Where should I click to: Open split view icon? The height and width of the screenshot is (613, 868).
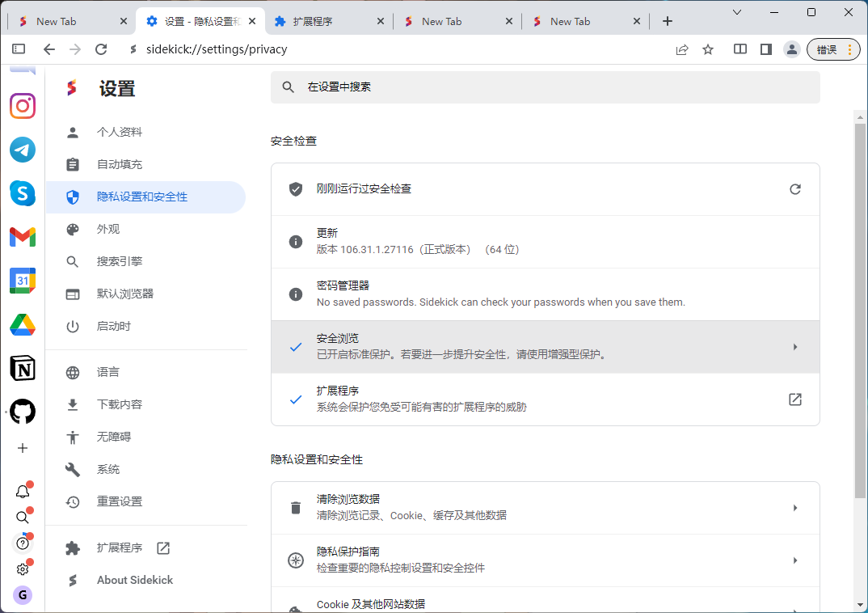click(x=740, y=49)
